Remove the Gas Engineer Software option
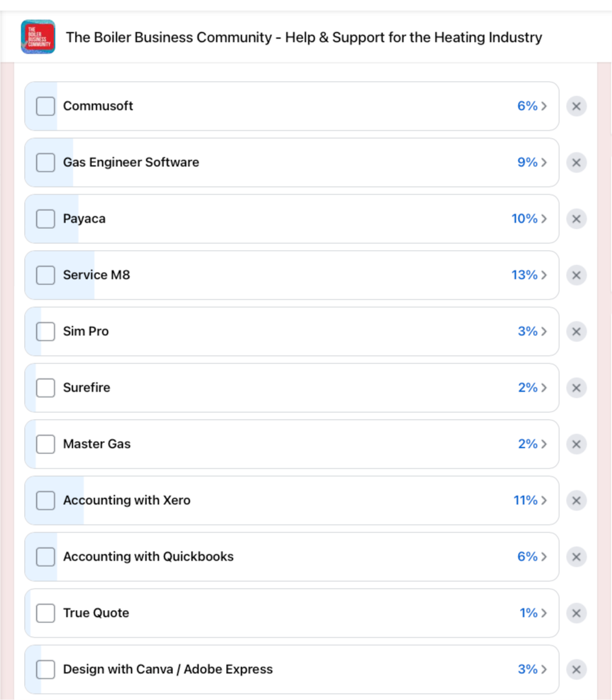 pos(576,163)
